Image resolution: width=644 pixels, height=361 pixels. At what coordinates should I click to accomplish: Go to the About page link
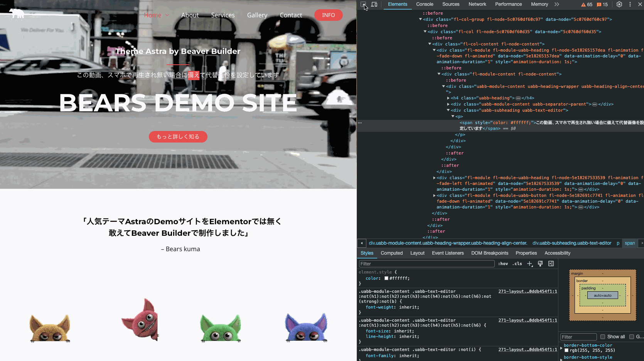click(x=190, y=15)
